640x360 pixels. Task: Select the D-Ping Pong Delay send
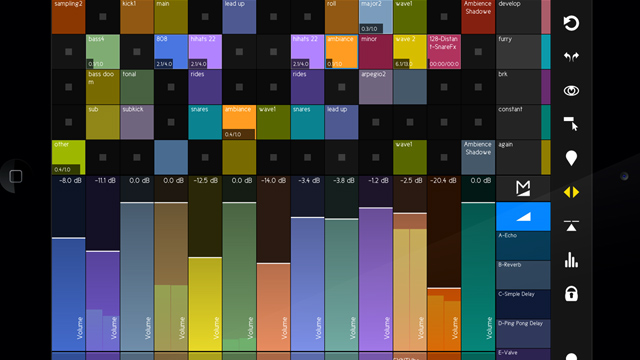coord(523,334)
